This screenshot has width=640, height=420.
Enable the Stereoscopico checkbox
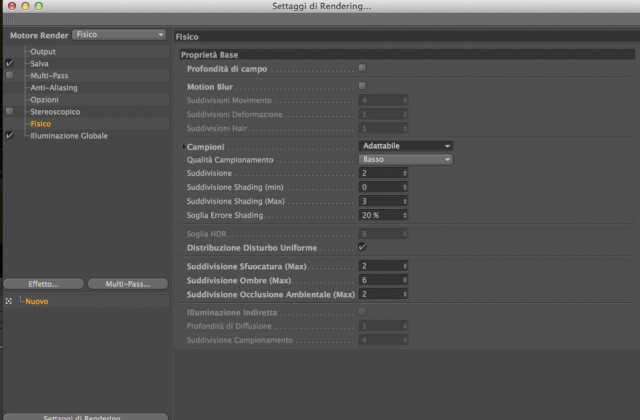(10, 111)
